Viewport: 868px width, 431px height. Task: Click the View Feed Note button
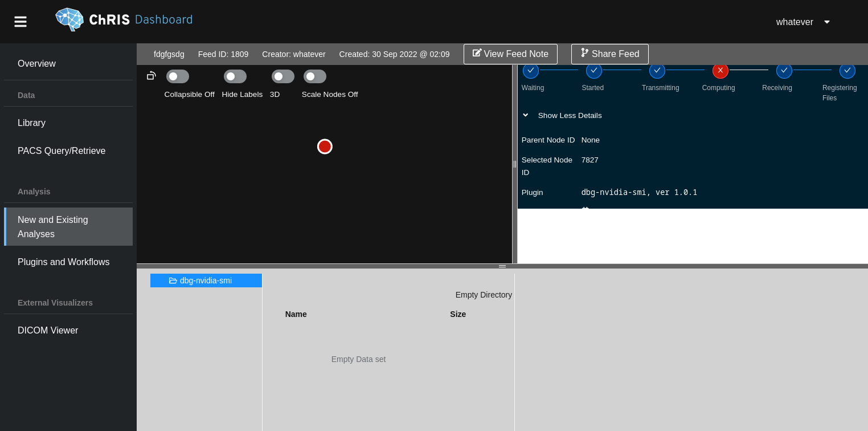coord(510,54)
